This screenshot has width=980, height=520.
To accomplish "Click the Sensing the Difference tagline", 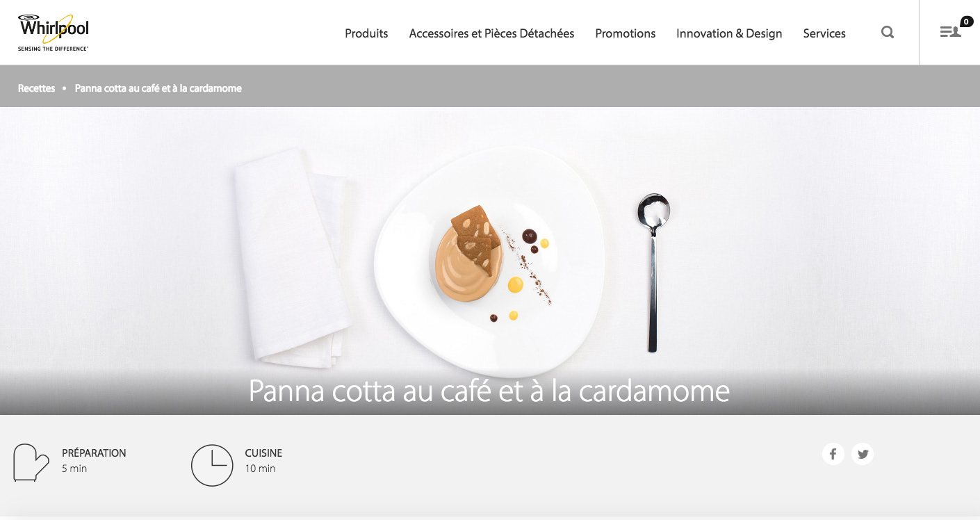I will (x=53, y=49).
